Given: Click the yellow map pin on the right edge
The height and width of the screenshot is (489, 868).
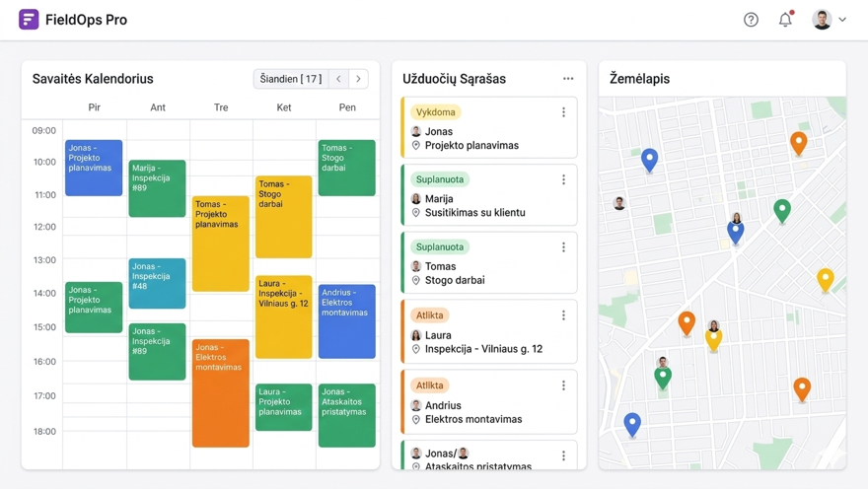Looking at the screenshot, I should click(826, 280).
